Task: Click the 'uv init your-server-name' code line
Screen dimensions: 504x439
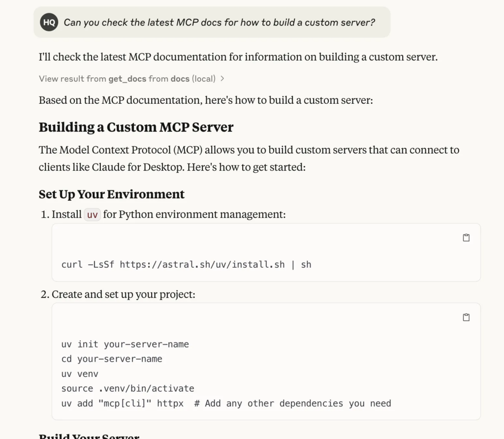Action: point(125,344)
